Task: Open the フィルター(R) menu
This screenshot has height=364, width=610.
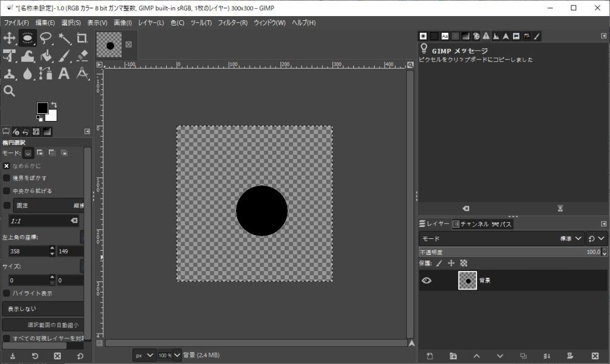Action: click(x=232, y=23)
